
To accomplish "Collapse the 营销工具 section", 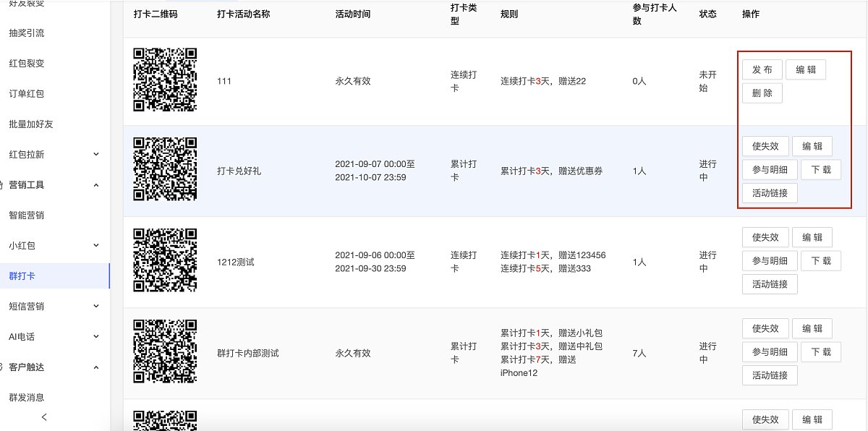I will point(96,185).
